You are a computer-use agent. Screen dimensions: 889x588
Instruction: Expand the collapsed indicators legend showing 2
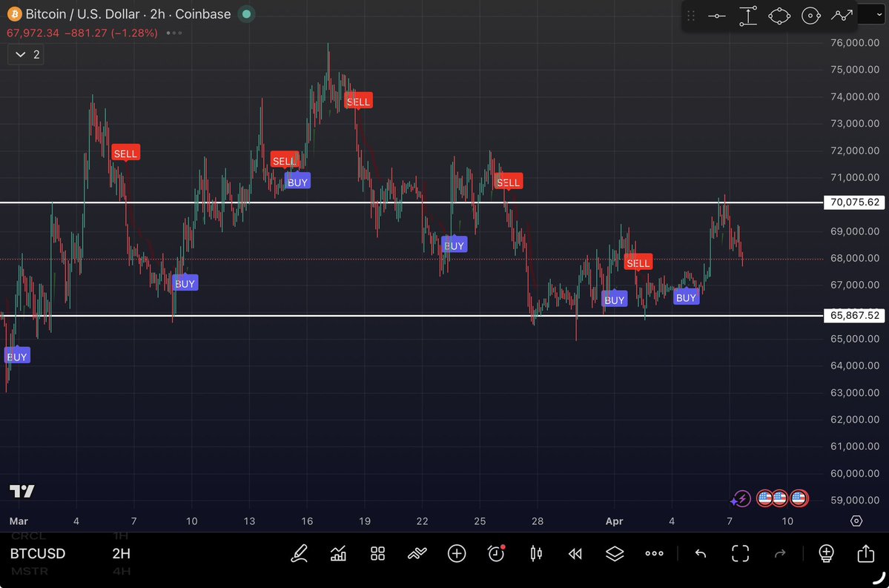pos(26,54)
